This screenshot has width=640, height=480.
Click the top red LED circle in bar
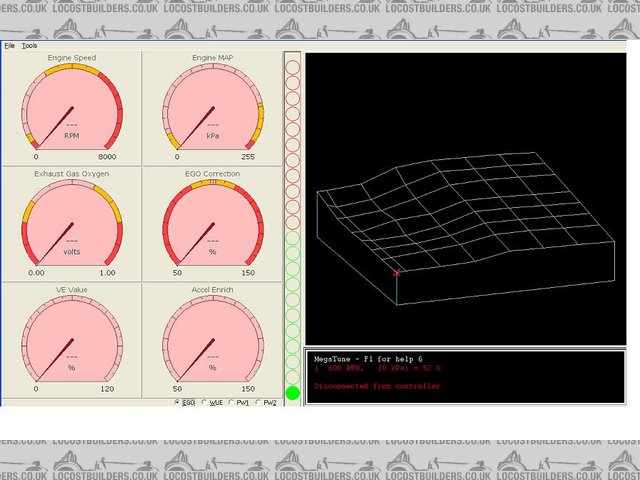[293, 67]
